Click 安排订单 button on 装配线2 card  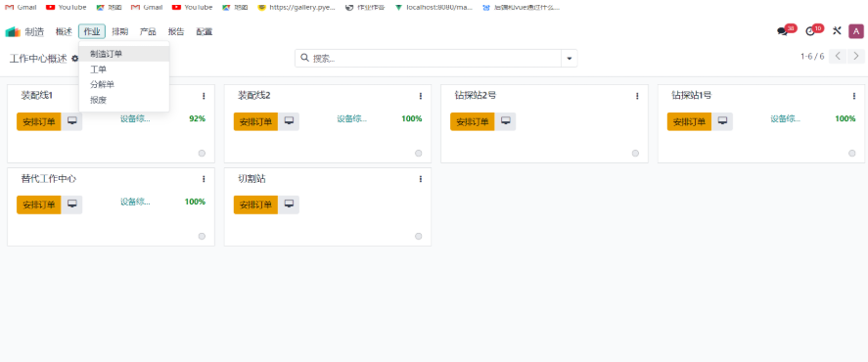(x=255, y=121)
